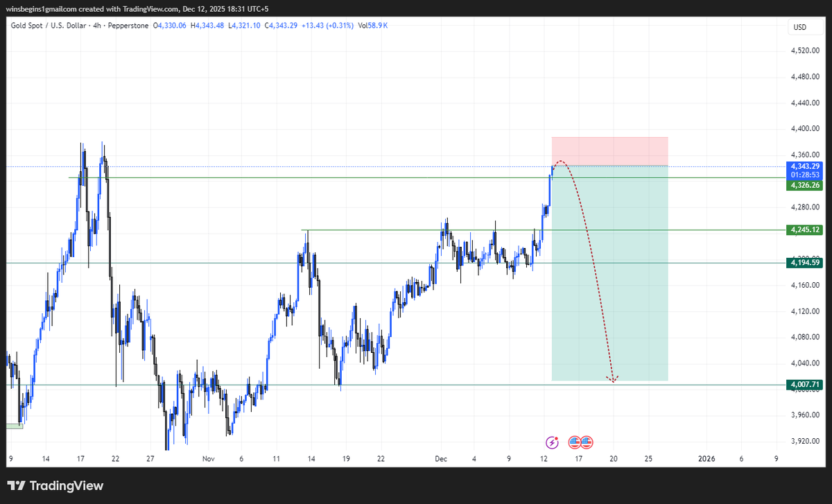Viewport: 832px width, 504px height.
Task: Select the green profit target zone
Action: pyautogui.click(x=609, y=272)
